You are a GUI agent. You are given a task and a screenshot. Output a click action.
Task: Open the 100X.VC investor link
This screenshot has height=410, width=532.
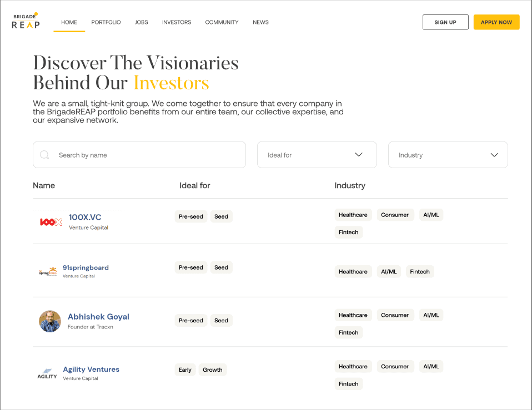tap(85, 217)
